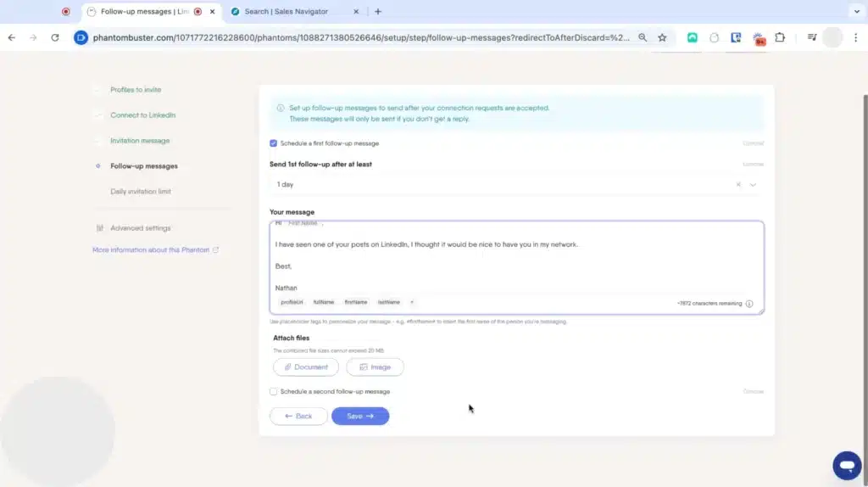Click the zoom magnifier icon in address bar
Image resolution: width=868 pixels, height=487 pixels.
pyautogui.click(x=643, y=37)
